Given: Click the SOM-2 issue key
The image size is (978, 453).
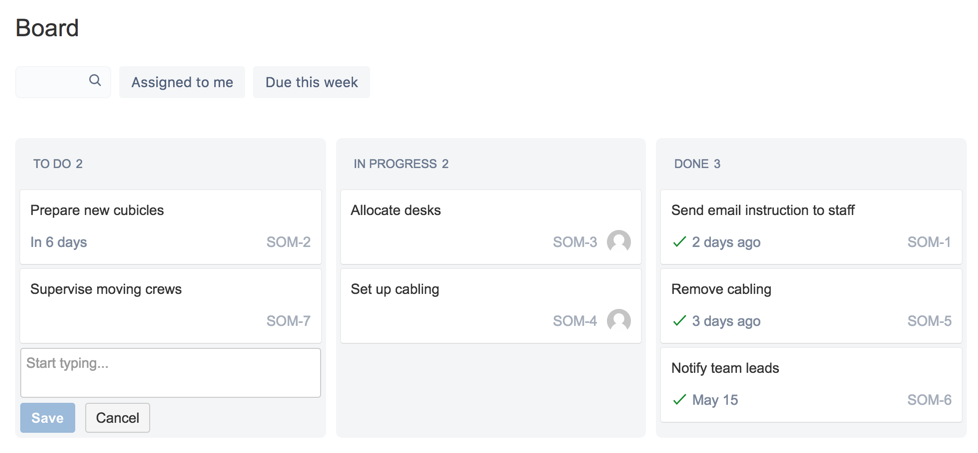Looking at the screenshot, I should [288, 242].
